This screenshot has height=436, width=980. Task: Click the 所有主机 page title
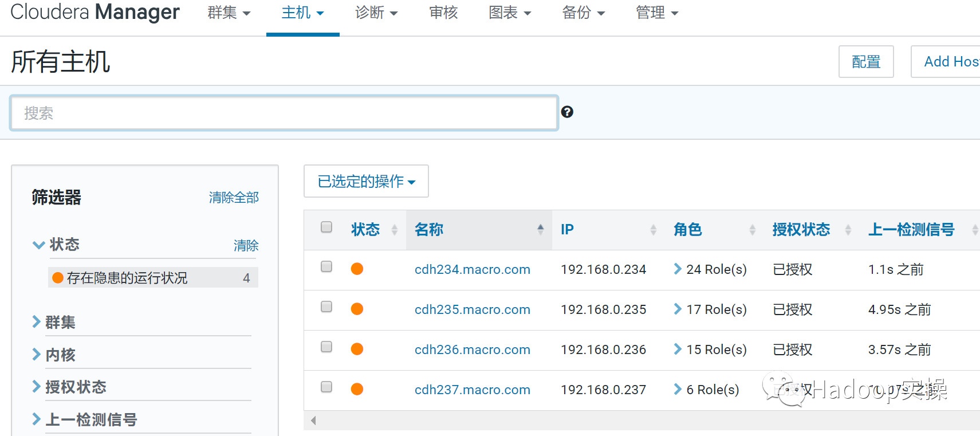61,61
